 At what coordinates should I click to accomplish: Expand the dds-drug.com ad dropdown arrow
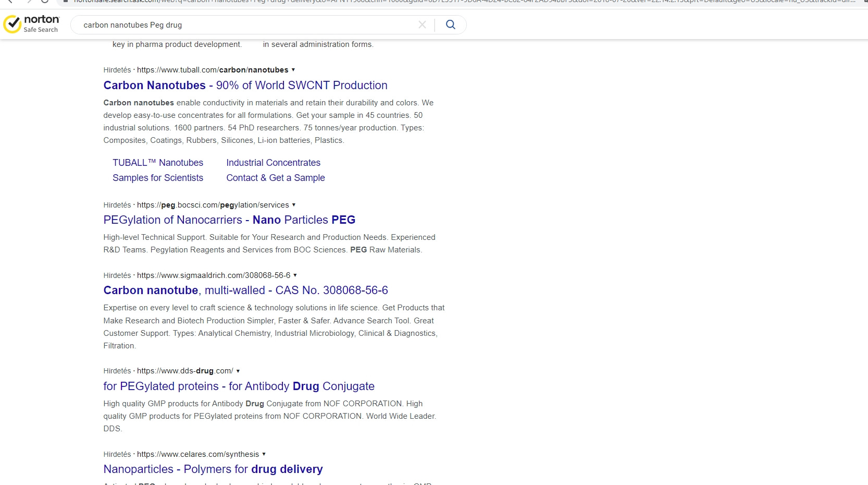pos(238,371)
